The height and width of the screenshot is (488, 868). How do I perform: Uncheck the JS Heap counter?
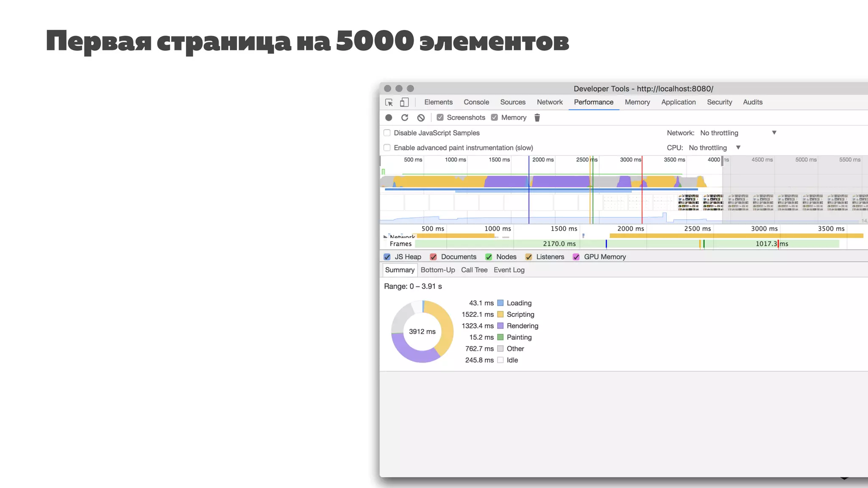click(x=387, y=257)
